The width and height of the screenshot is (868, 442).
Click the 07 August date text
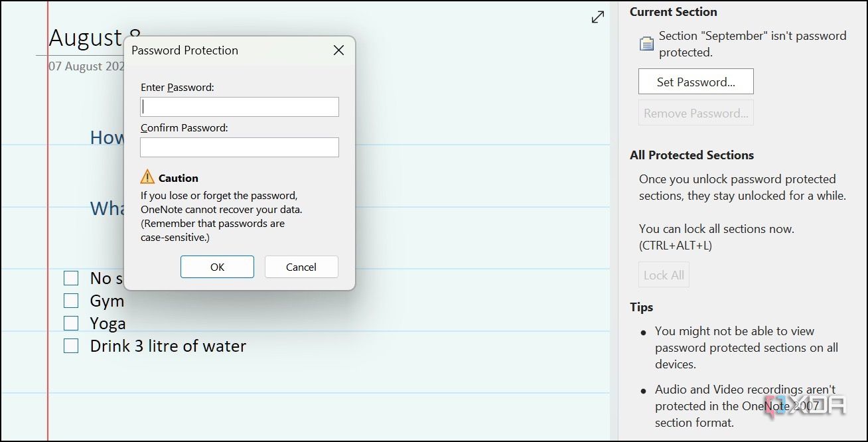(x=86, y=66)
